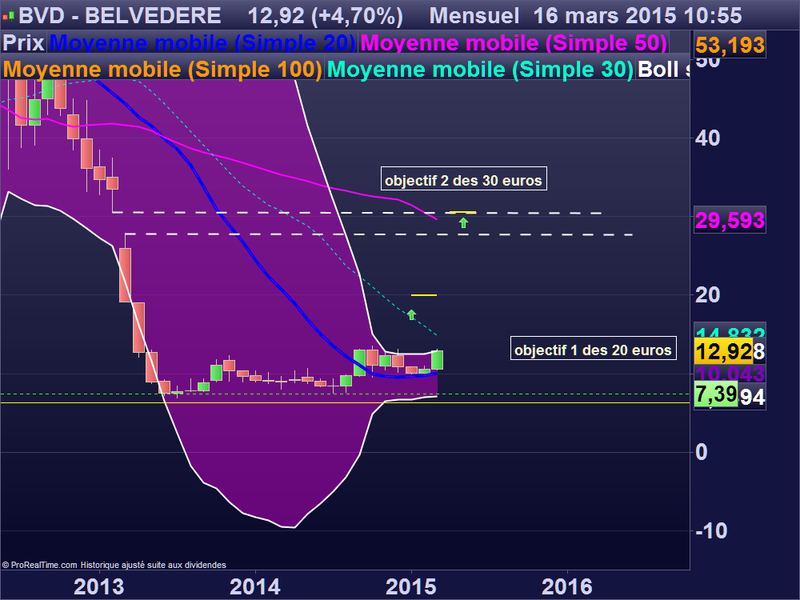Click the yellow target line at 20
The height and width of the screenshot is (600, 800).
tap(424, 295)
